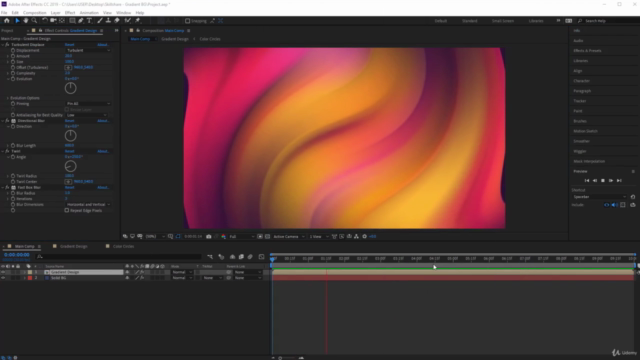This screenshot has height=360, width=640.
Task: Select the Brush tool
Action: [100, 20]
